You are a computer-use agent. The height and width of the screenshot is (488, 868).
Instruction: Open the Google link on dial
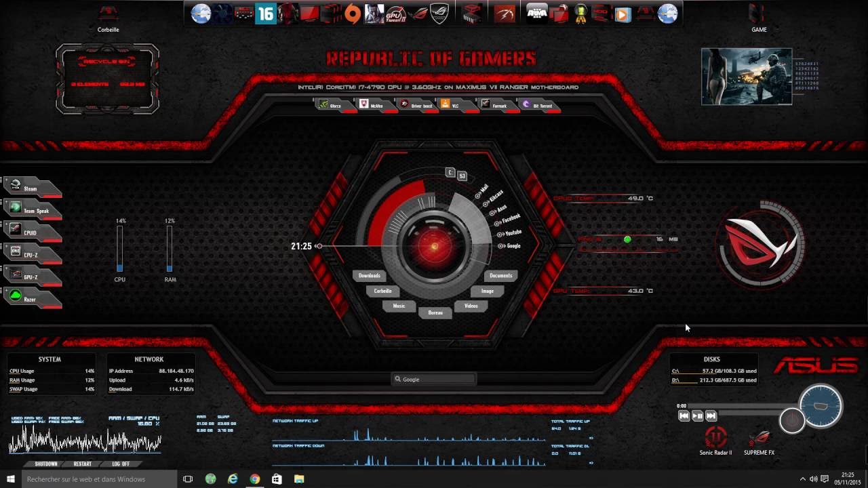click(x=510, y=245)
